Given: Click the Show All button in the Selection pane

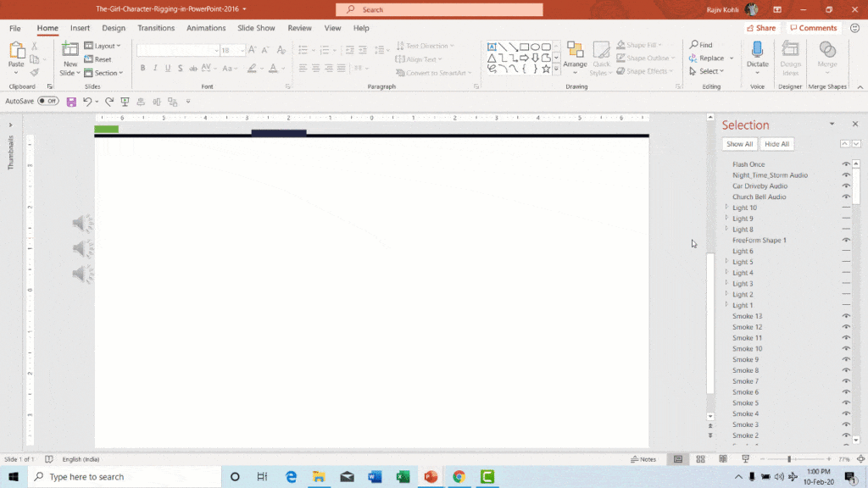Looking at the screenshot, I should click(x=738, y=143).
